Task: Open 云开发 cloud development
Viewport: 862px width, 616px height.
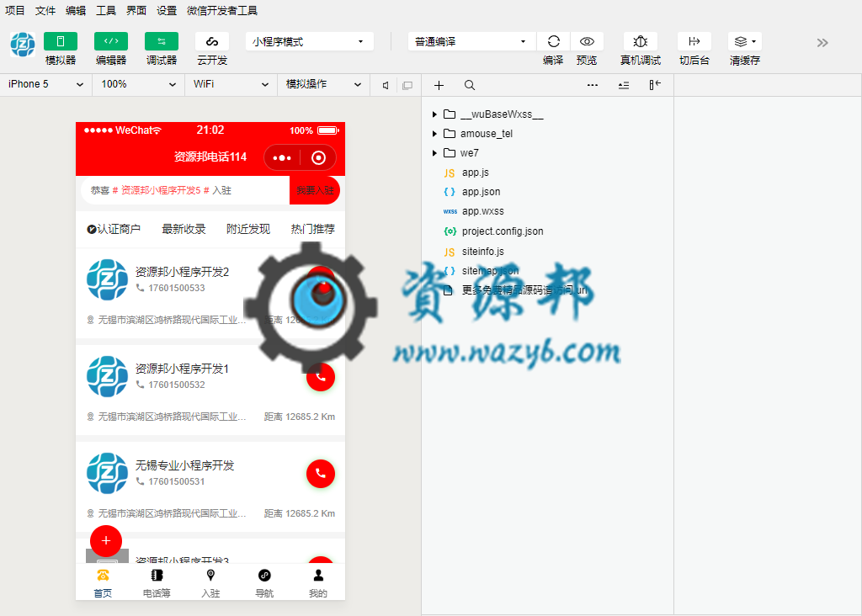Action: point(212,41)
